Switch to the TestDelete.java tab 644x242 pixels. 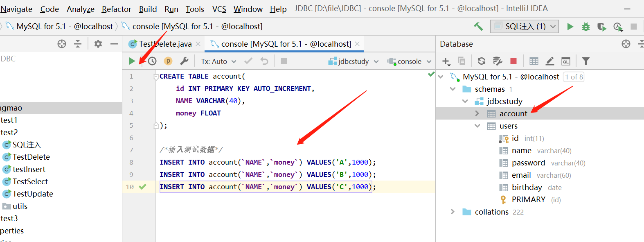click(165, 44)
